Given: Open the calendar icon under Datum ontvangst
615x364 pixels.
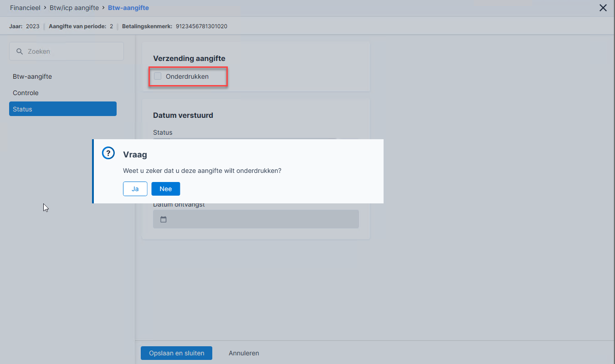Looking at the screenshot, I should pyautogui.click(x=164, y=219).
